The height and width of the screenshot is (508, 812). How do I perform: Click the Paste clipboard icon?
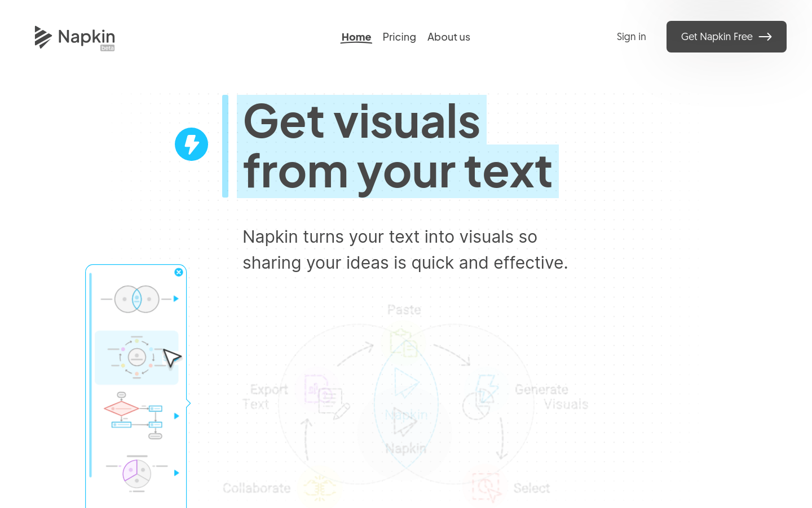pyautogui.click(x=404, y=343)
